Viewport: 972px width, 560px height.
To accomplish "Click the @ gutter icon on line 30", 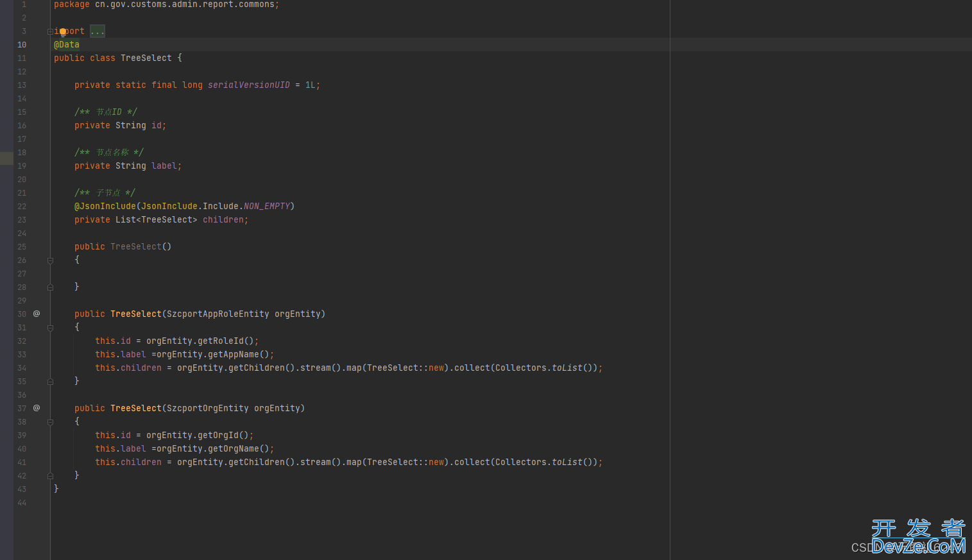I will 37,314.
